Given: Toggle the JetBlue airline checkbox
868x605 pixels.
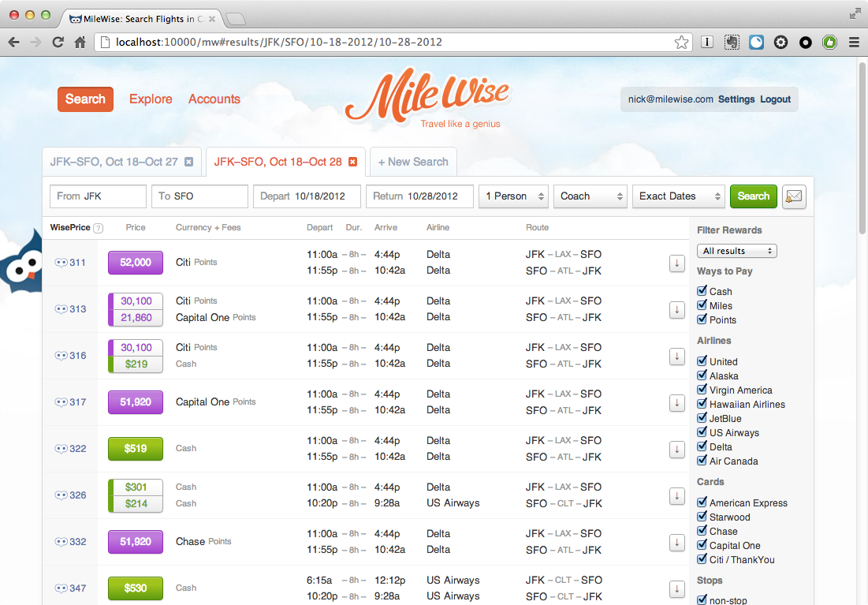Looking at the screenshot, I should pyautogui.click(x=702, y=418).
